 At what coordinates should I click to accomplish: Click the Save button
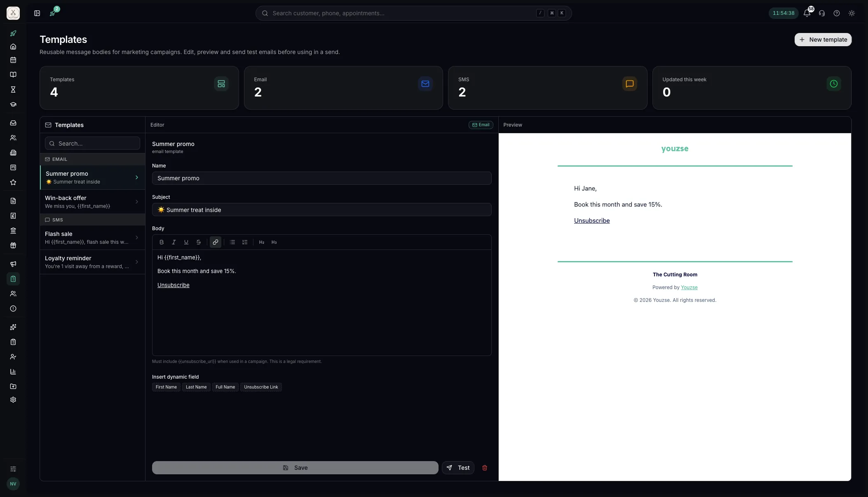tap(295, 468)
